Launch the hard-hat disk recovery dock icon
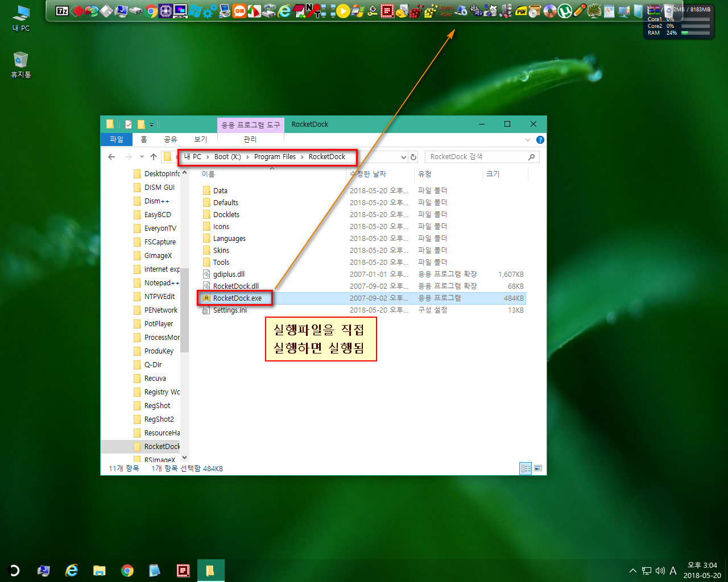The width and height of the screenshot is (728, 582). 402,11
